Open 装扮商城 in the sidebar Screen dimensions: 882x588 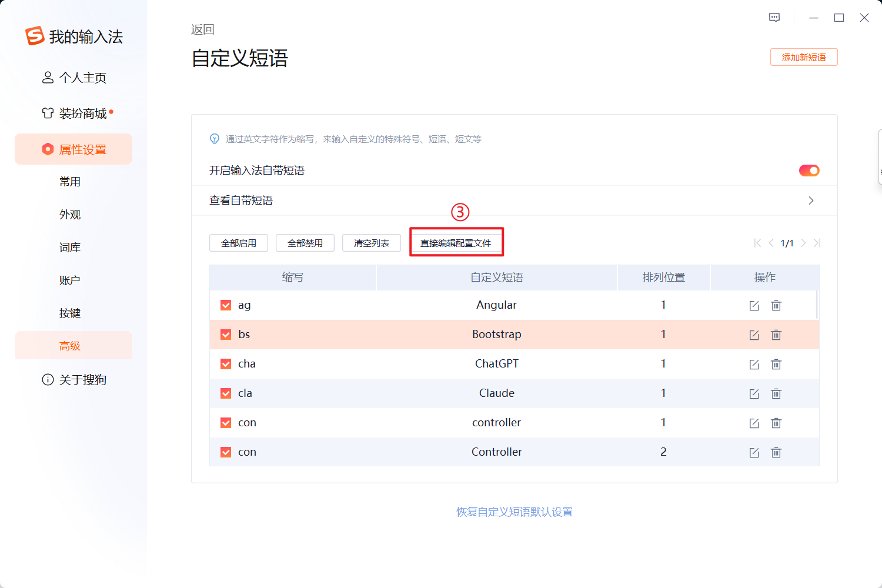76,113
